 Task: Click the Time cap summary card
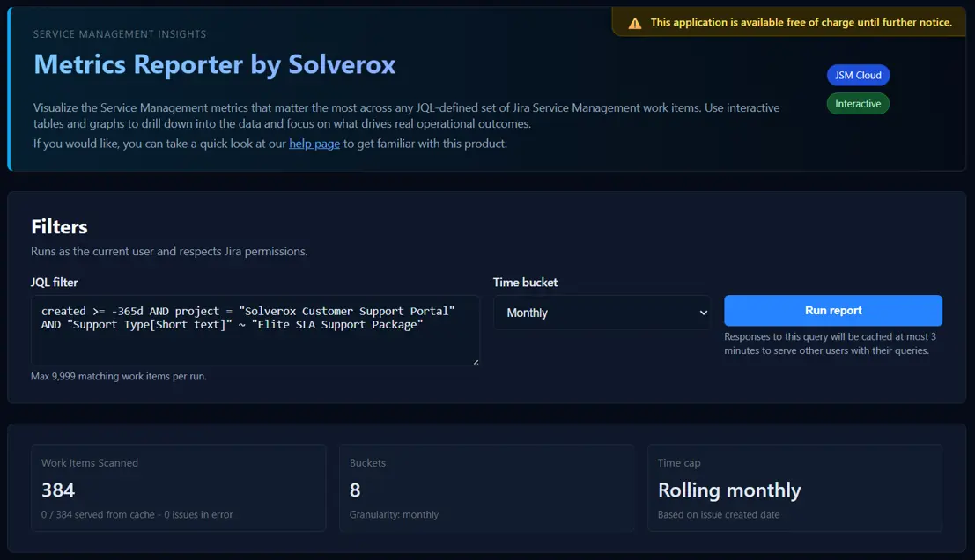coord(794,488)
